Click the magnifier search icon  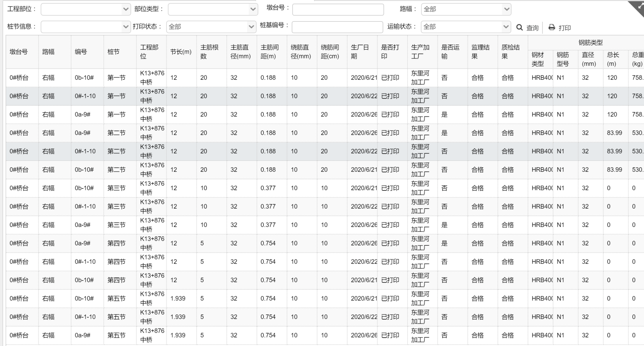520,27
